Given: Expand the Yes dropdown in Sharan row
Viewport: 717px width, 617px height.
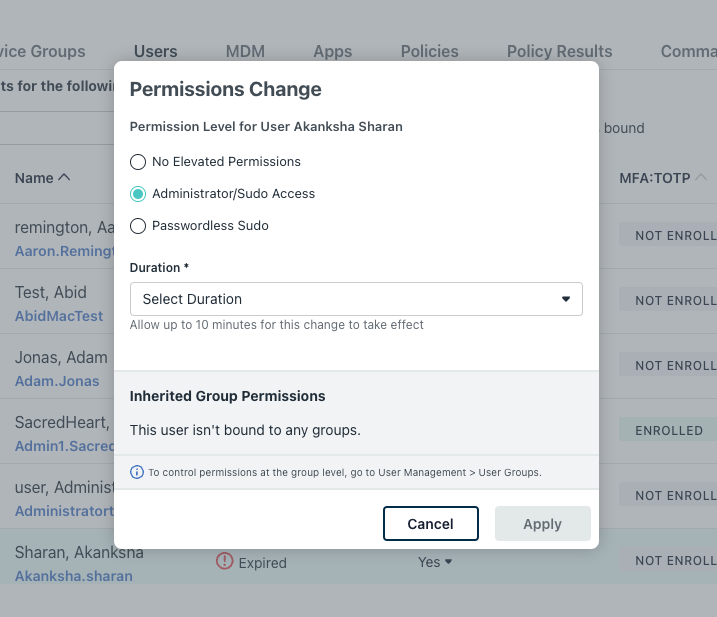Looking at the screenshot, I should point(435,562).
